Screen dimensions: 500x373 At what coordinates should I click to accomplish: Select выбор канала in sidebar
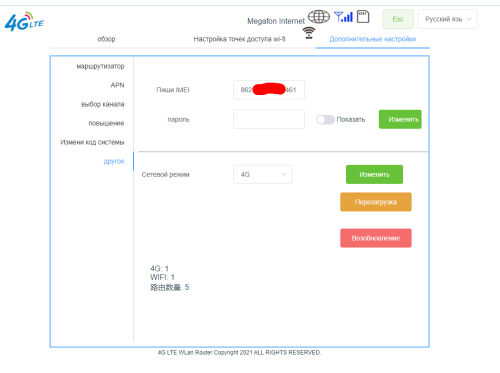click(103, 104)
